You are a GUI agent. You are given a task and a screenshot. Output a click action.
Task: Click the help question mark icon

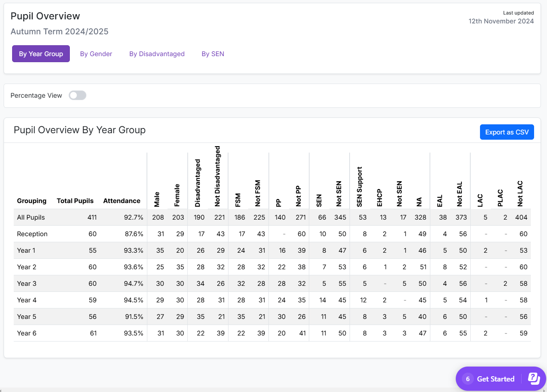pos(534,379)
